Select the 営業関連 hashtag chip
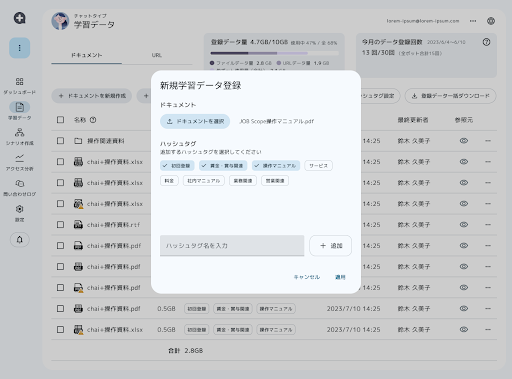Screen dimensions: 512x379 pos(275,181)
